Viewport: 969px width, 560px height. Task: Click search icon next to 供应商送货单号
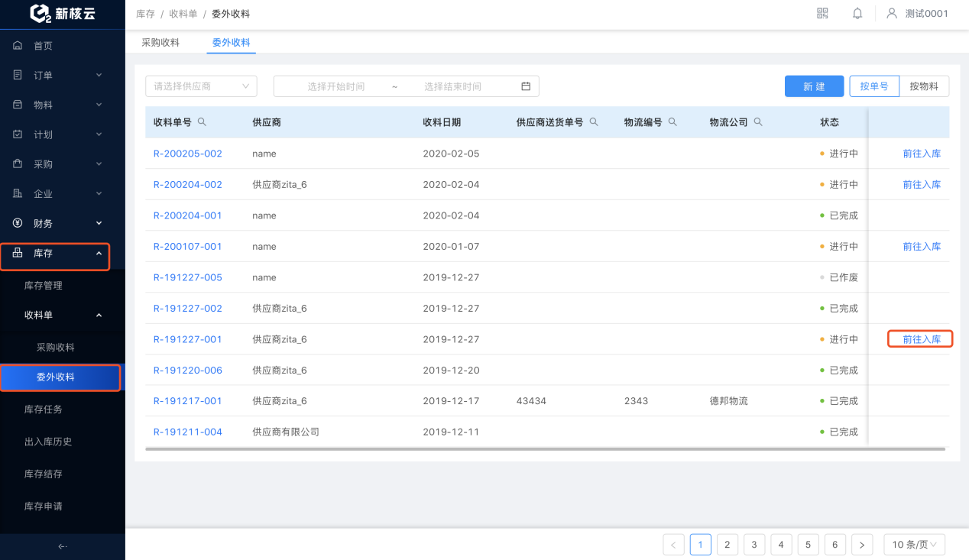pos(594,121)
